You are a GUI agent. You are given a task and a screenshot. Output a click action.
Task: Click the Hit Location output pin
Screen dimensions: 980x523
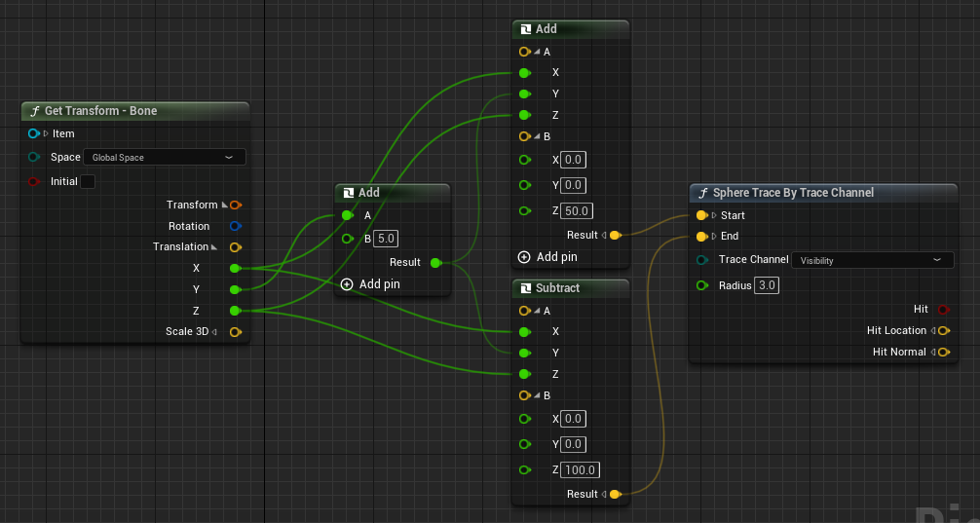pyautogui.click(x=944, y=330)
